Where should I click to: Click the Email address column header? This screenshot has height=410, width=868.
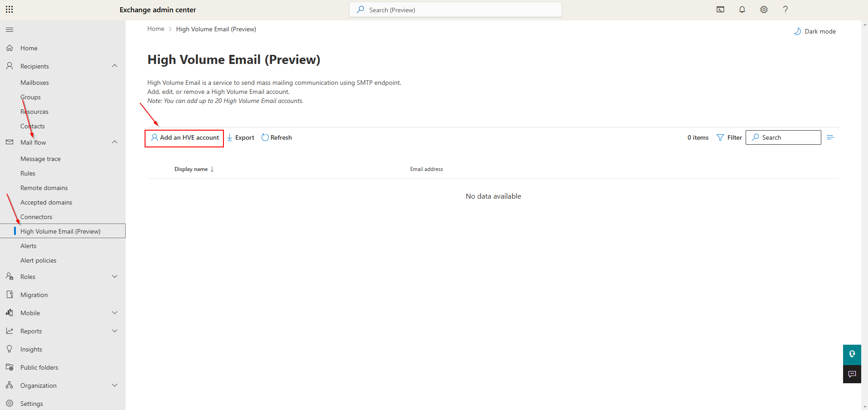(x=427, y=169)
